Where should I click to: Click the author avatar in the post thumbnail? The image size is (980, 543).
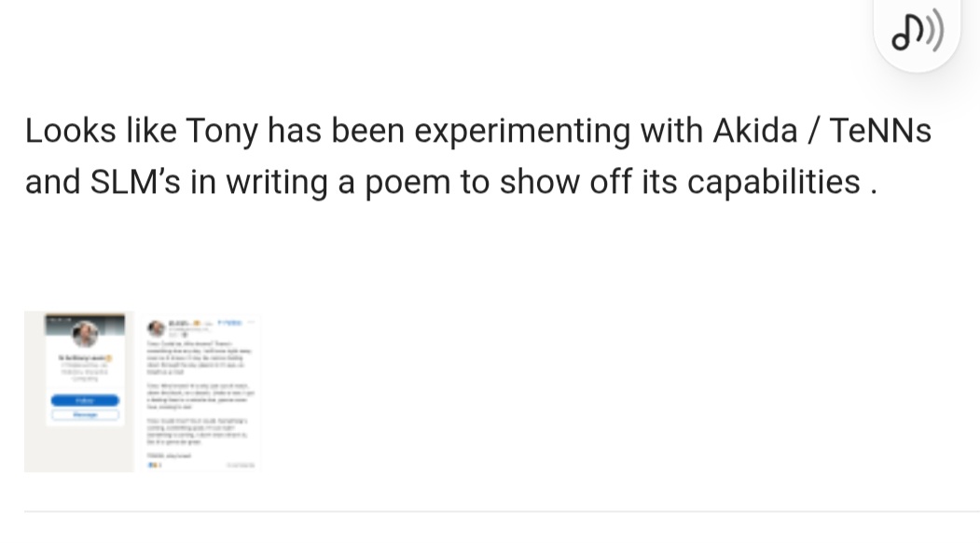coord(156,327)
